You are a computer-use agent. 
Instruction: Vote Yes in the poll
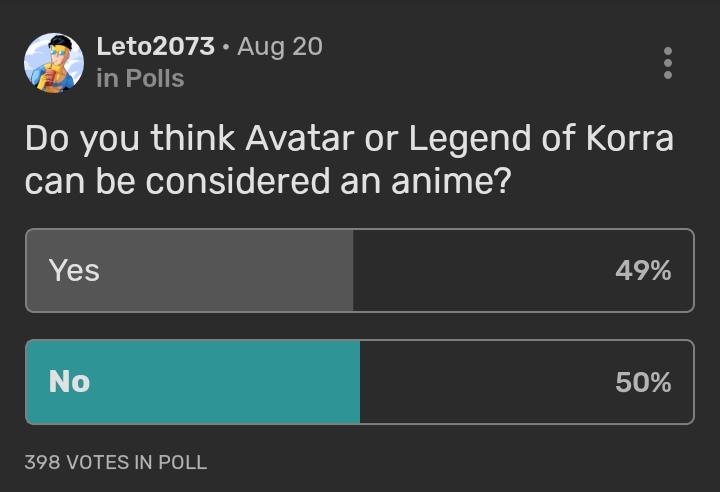coord(360,270)
